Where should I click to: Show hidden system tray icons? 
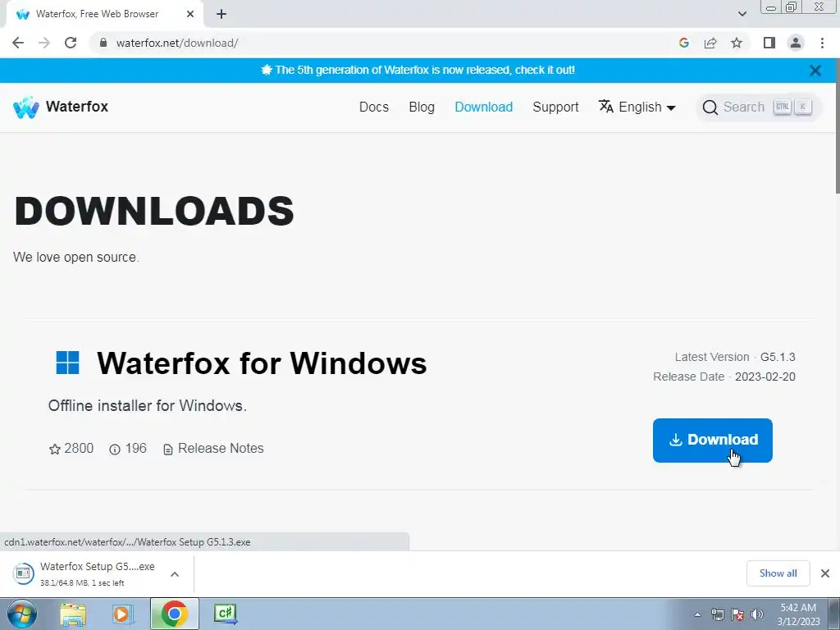click(697, 614)
